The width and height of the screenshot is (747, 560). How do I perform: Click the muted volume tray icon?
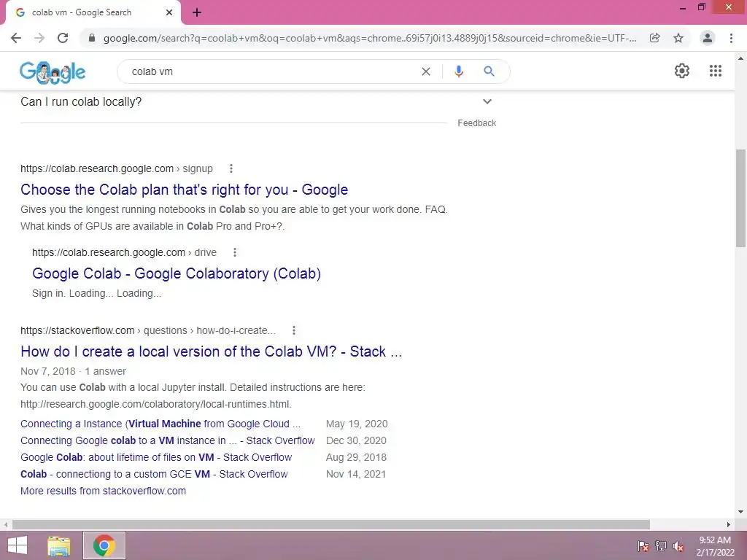click(x=678, y=546)
